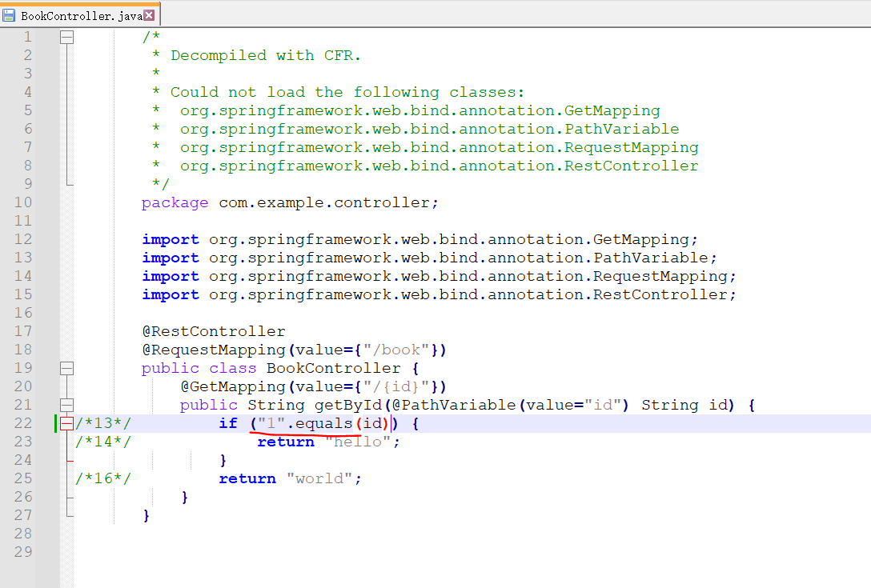Click the import PathVariable line text

(x=429, y=258)
